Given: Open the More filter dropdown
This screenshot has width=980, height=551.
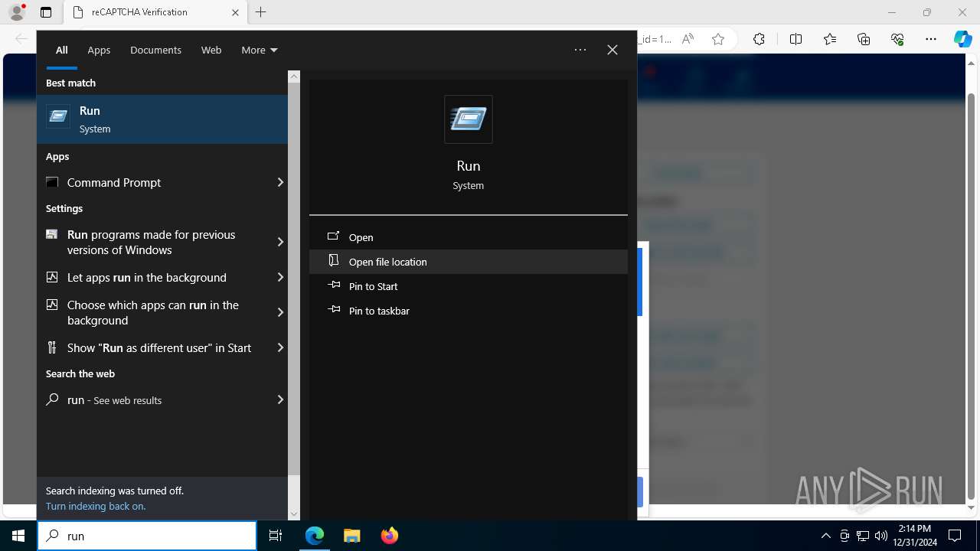Looking at the screenshot, I should (260, 50).
